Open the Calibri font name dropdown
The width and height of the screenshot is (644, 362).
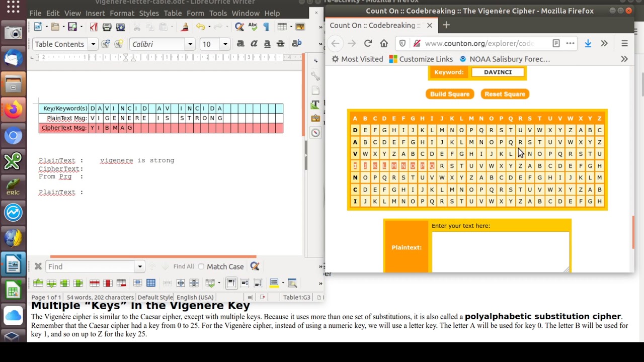190,44
